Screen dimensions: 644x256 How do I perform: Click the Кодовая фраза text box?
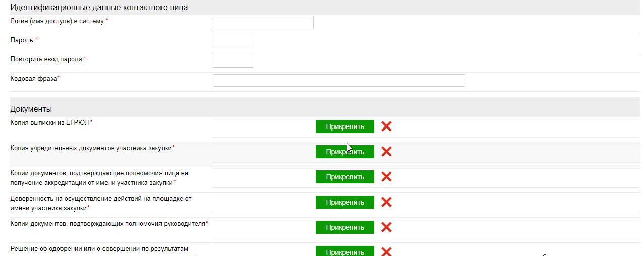click(339, 81)
